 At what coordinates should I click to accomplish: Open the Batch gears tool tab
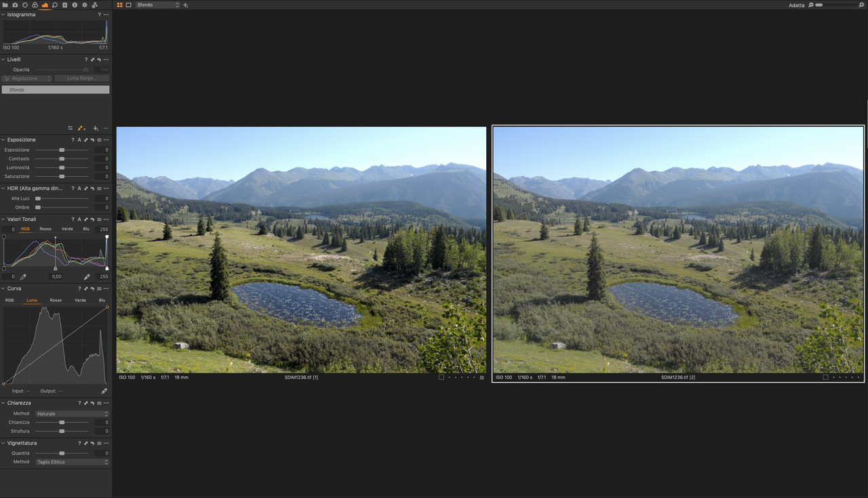[x=95, y=5]
